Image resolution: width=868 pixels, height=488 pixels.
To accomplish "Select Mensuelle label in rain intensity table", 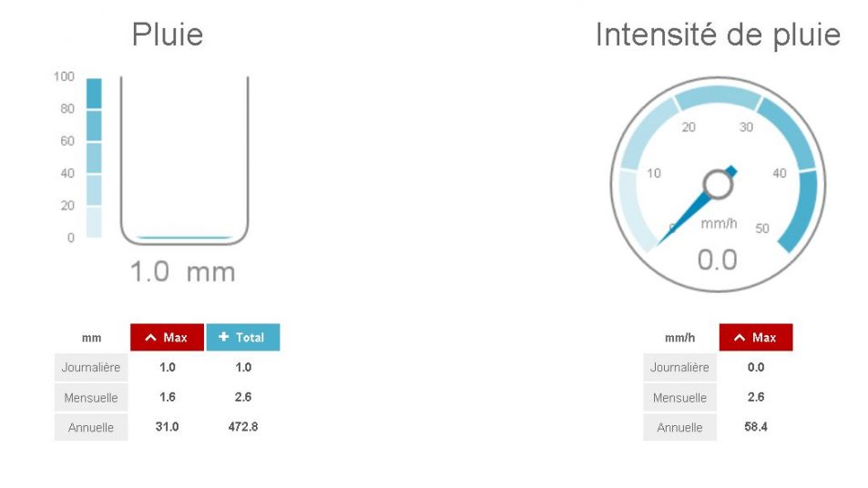I will [679, 398].
